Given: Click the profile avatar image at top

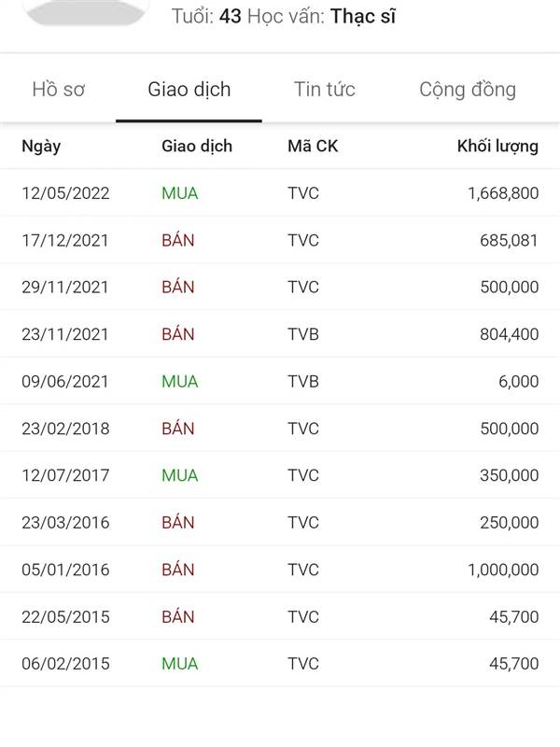Looking at the screenshot, I should click(x=86, y=10).
